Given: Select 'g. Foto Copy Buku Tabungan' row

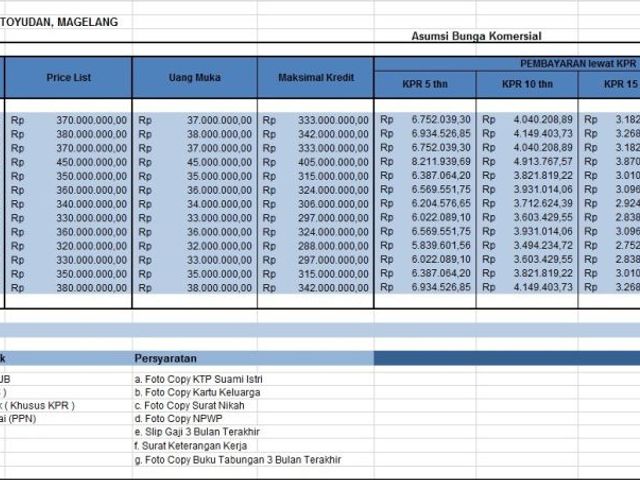Looking at the screenshot, I should point(238,460).
